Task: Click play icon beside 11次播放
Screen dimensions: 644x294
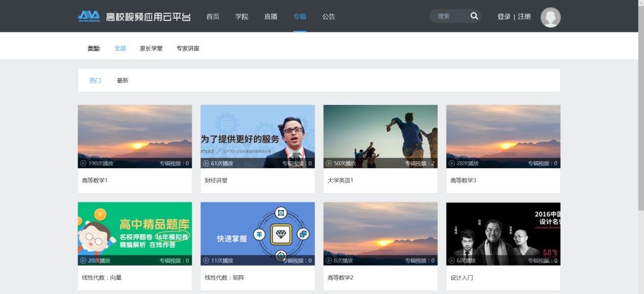Action: tap(206, 261)
